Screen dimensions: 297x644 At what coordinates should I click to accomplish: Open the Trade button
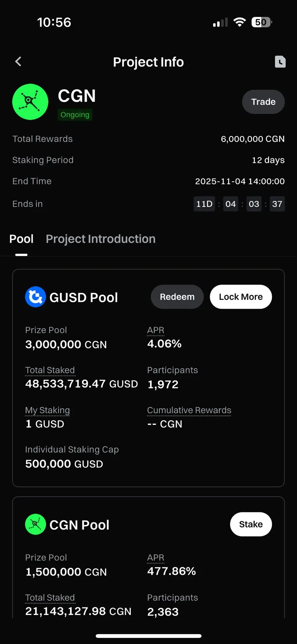(263, 102)
